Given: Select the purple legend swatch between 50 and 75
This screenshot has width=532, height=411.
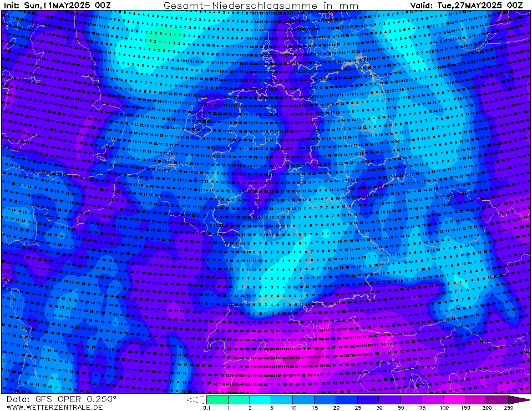Looking at the screenshot, I should 411,400.
